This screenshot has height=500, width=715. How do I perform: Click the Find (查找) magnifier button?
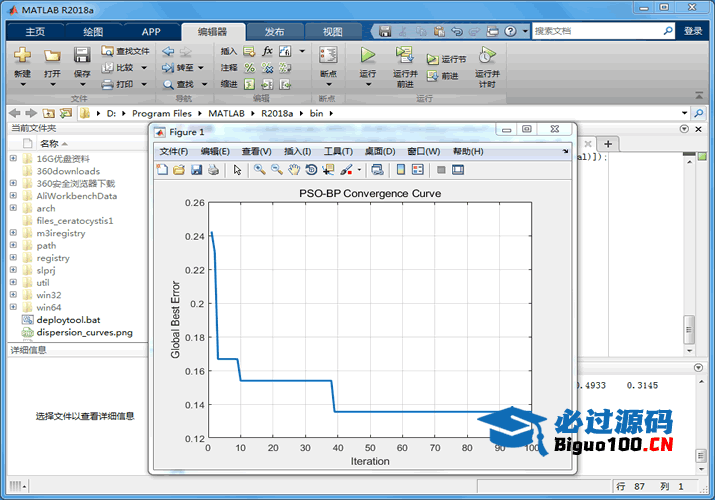[x=179, y=84]
